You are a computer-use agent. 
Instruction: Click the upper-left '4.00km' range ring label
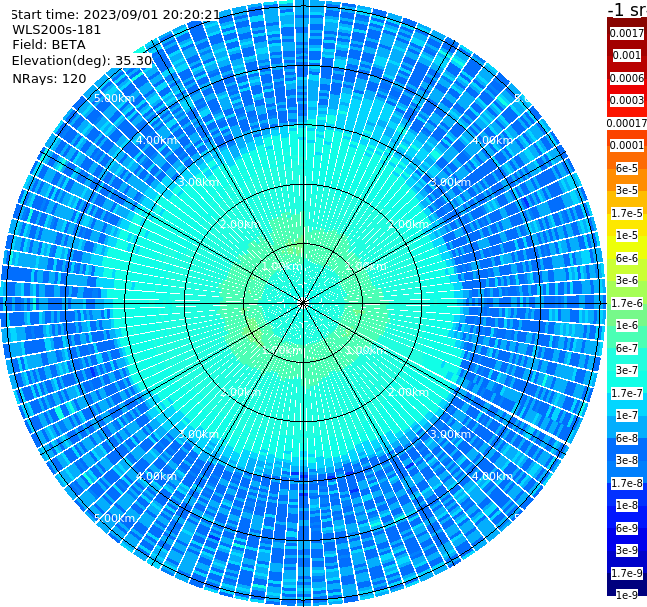point(156,140)
